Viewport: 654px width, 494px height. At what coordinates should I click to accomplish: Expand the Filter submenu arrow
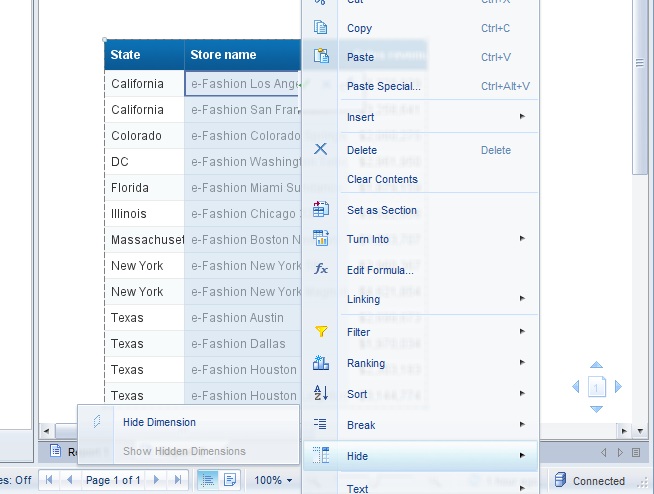522,331
